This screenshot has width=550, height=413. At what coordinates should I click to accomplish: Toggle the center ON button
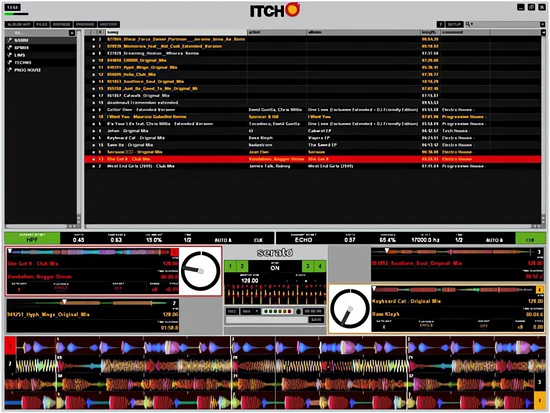(275, 266)
